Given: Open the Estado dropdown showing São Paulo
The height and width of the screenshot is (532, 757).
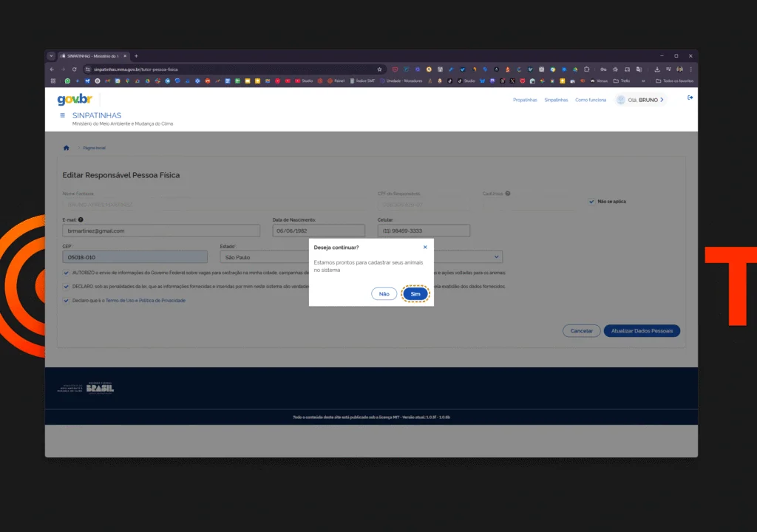Looking at the screenshot, I should pyautogui.click(x=262, y=257).
